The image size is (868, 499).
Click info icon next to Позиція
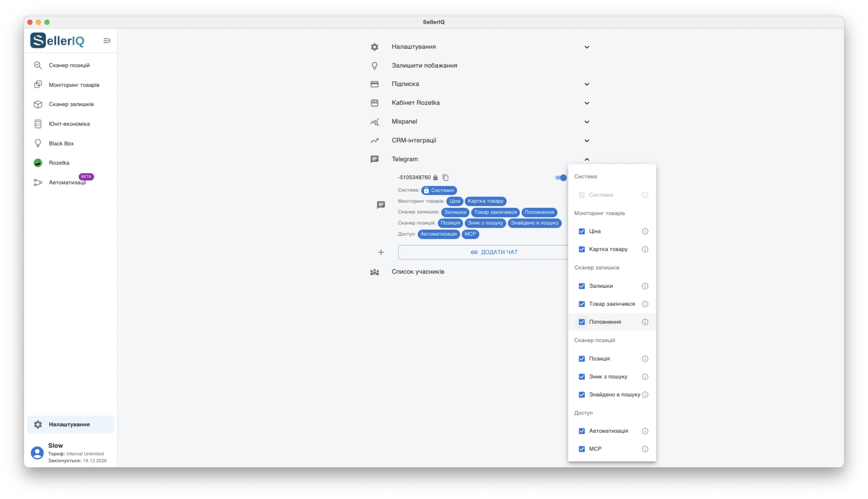pos(645,359)
